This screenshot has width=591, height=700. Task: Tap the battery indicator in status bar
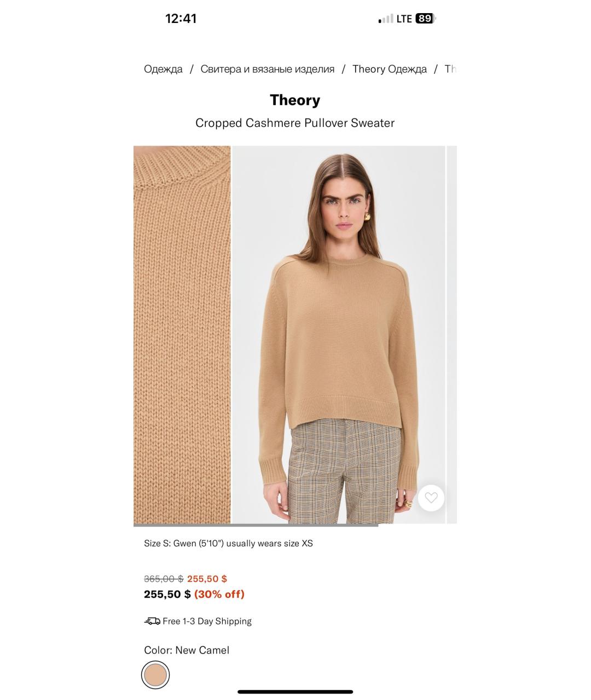click(x=425, y=19)
